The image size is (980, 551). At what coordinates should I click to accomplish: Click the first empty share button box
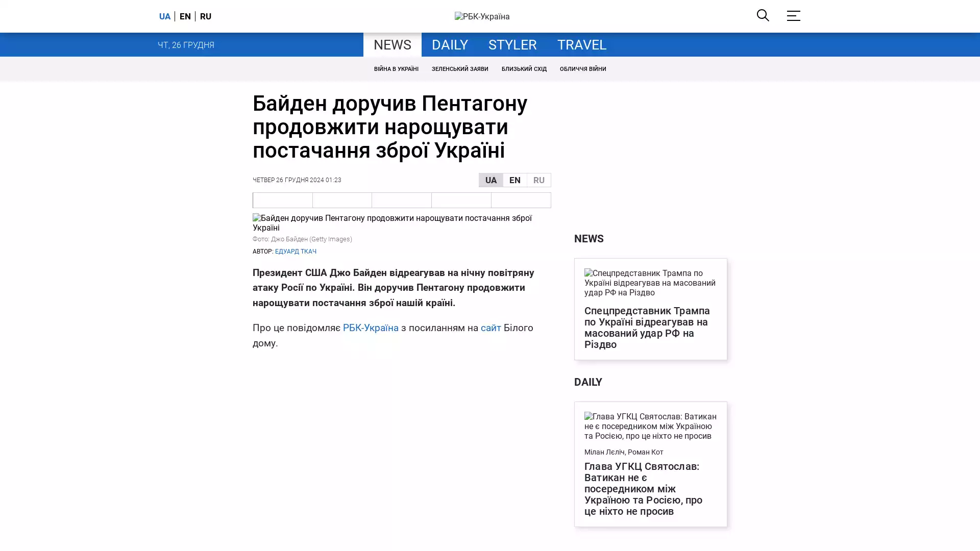click(282, 200)
